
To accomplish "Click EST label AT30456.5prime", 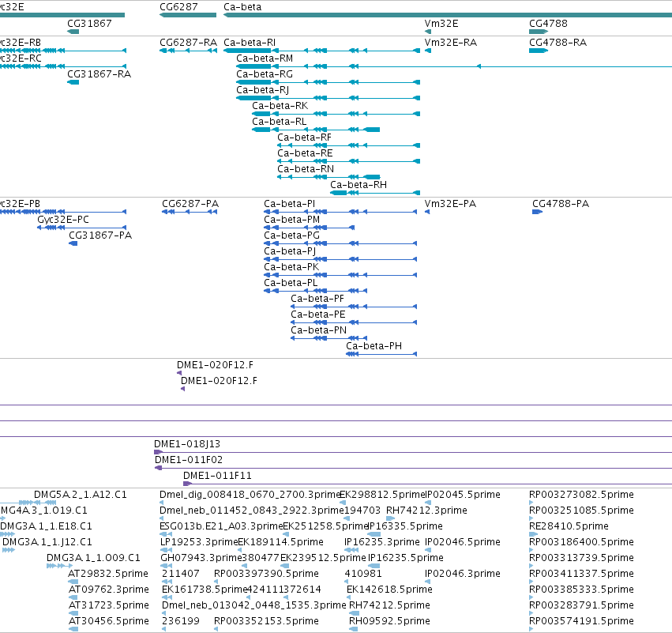I will (109, 621).
